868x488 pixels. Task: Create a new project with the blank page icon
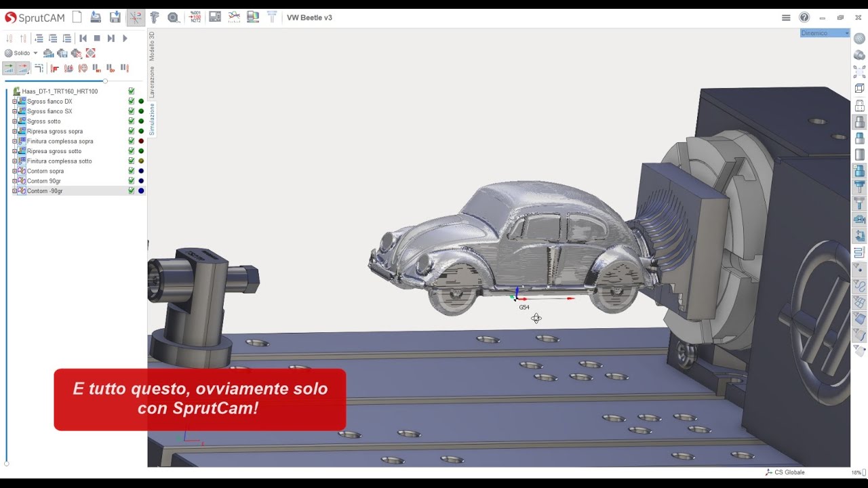77,18
